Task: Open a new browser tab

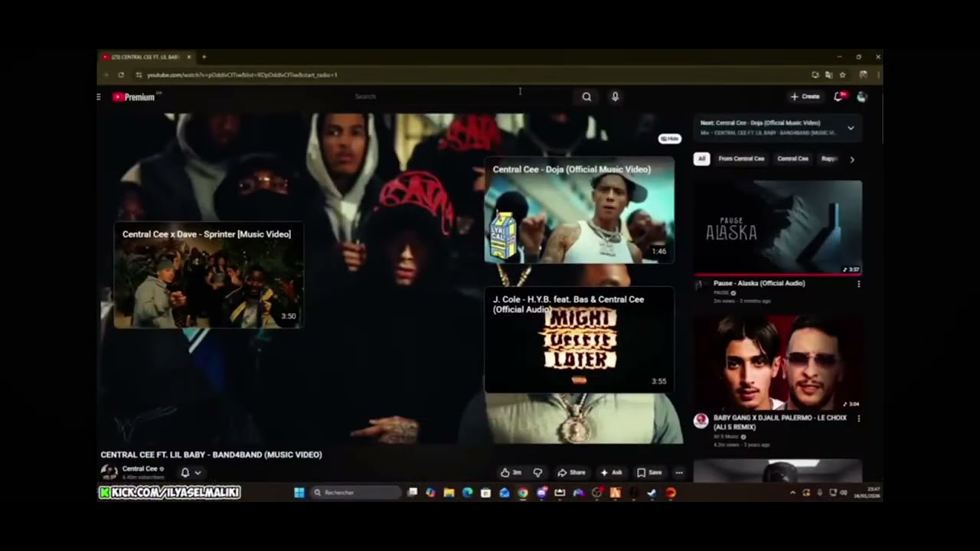Action: pyautogui.click(x=204, y=57)
